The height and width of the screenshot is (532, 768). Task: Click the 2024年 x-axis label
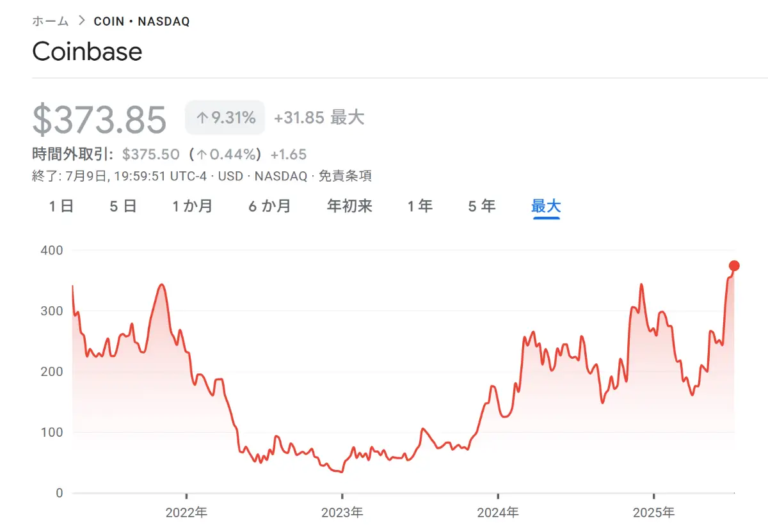click(497, 512)
